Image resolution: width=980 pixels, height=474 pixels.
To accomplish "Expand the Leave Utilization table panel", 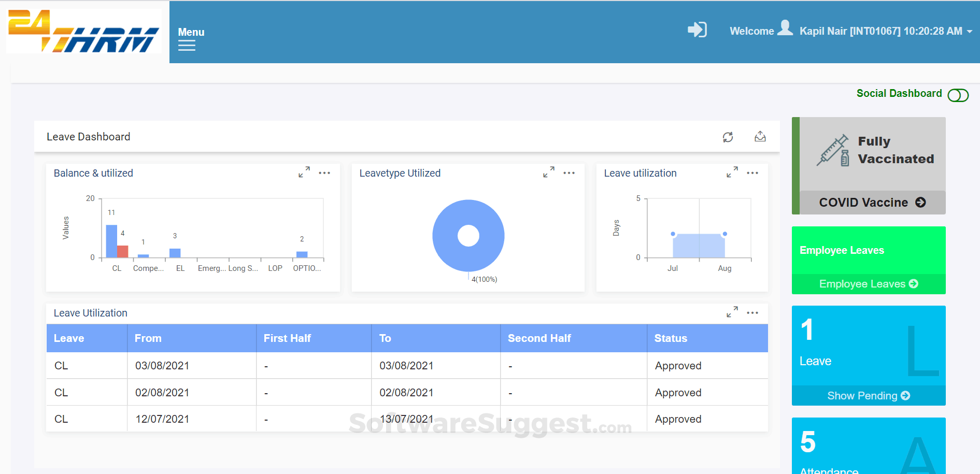I will tap(732, 312).
